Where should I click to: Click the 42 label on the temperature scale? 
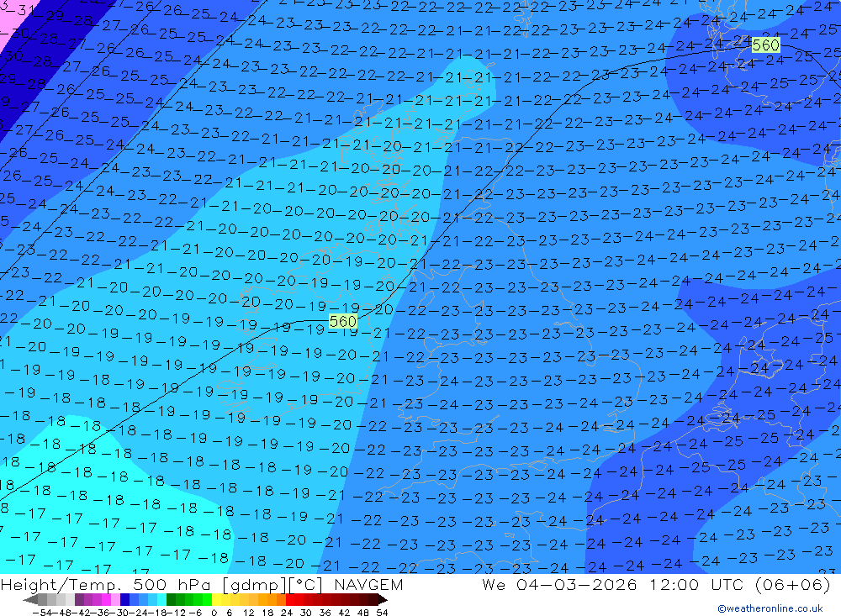click(344, 613)
